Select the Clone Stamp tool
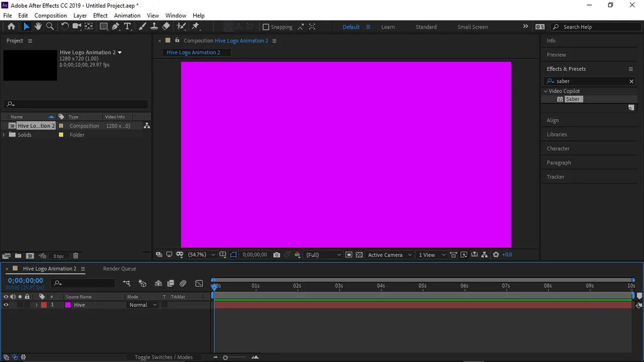The height and width of the screenshot is (362, 644). (154, 27)
